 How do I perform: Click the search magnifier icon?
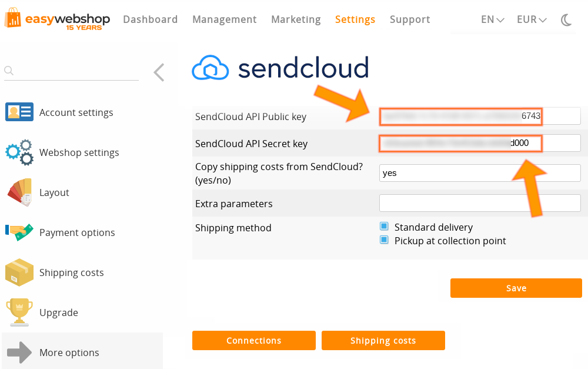click(8, 70)
